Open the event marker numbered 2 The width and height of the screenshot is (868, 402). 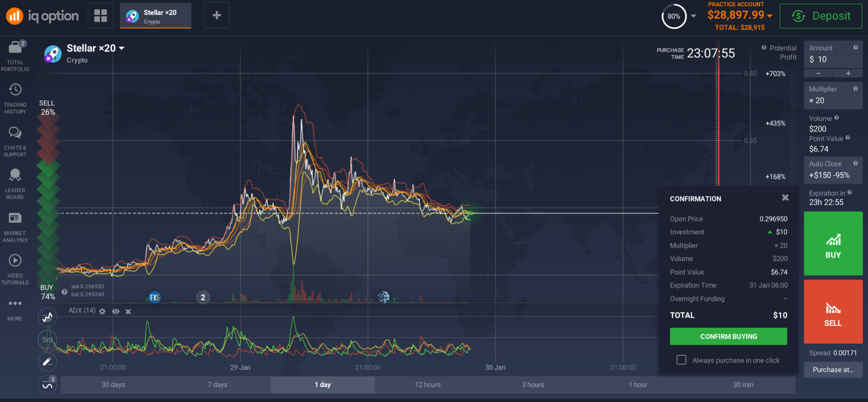(203, 297)
